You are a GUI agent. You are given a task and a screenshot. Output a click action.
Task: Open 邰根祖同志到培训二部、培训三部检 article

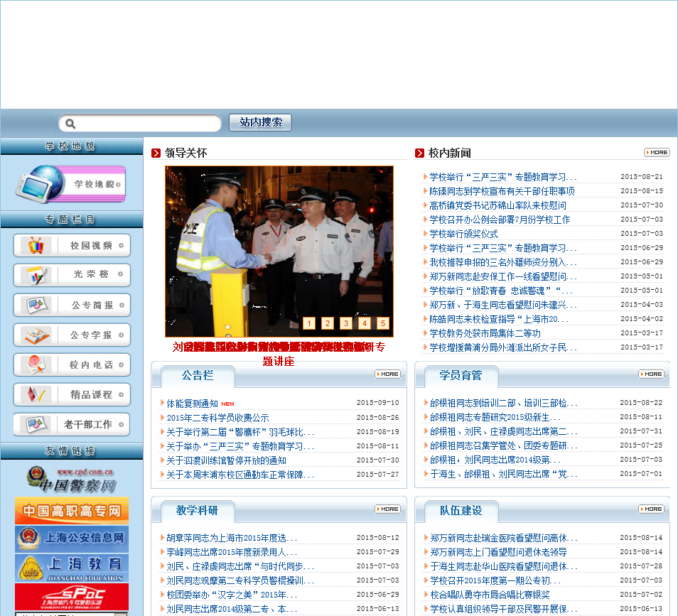[x=503, y=404]
